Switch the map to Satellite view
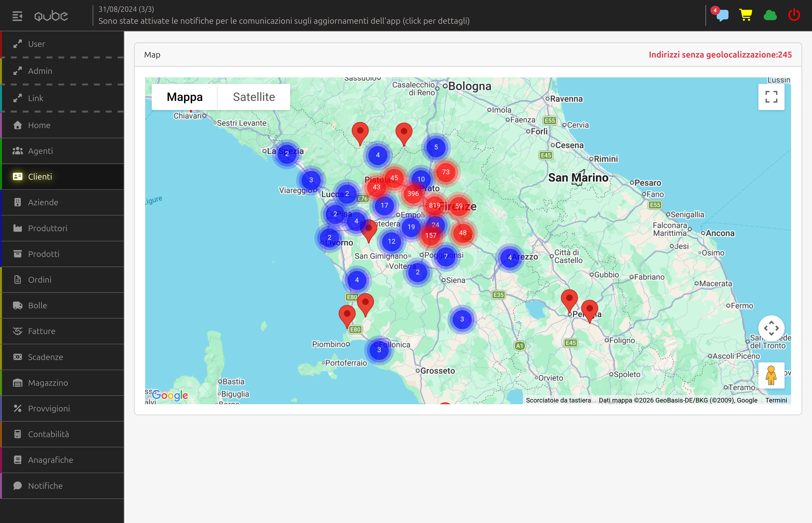The height and width of the screenshot is (523, 812). pyautogui.click(x=254, y=97)
